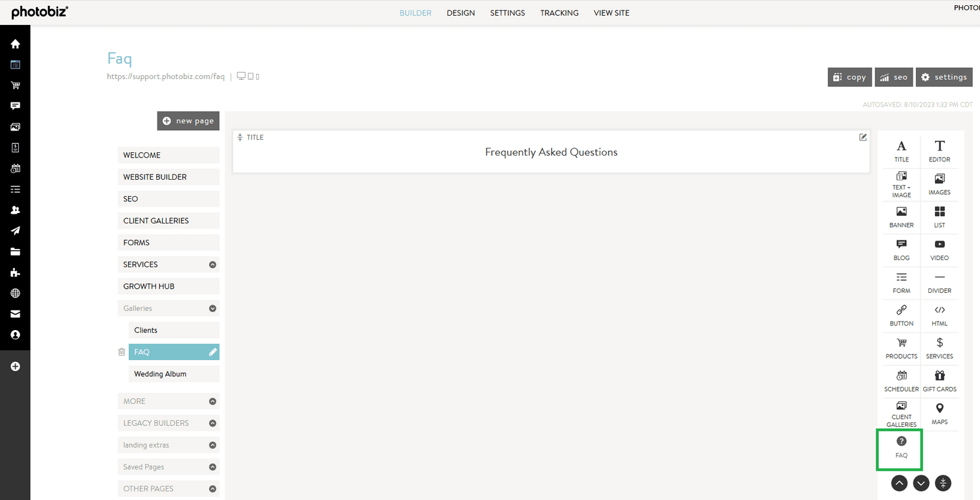
Task: Collapse the Galleries group
Action: [x=212, y=308]
